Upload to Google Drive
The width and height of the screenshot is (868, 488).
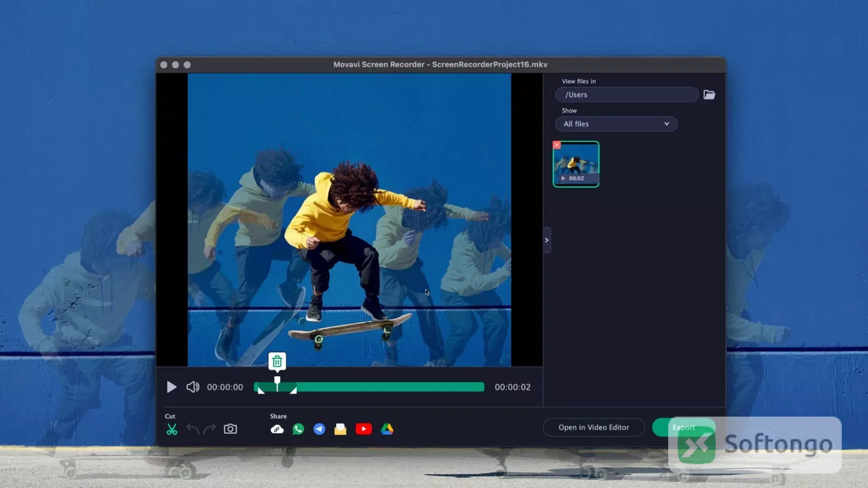[x=387, y=429]
